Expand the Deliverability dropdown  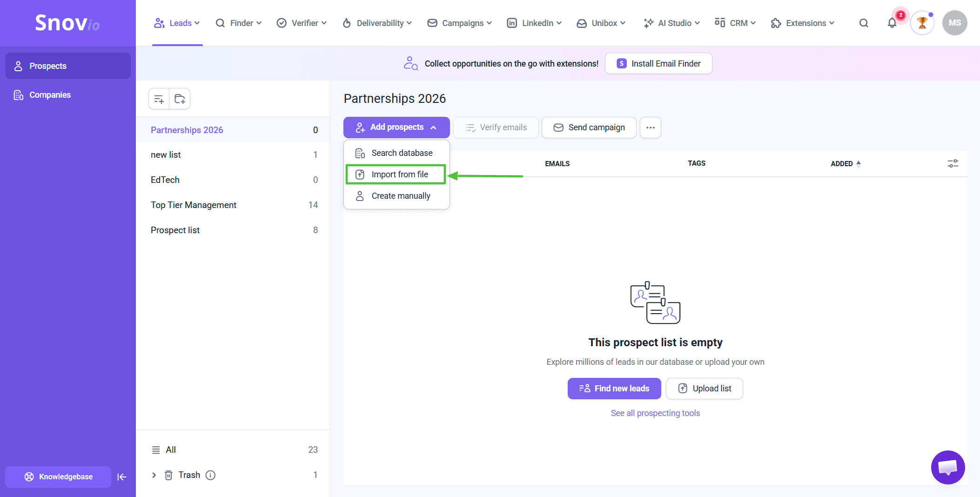[x=377, y=23]
